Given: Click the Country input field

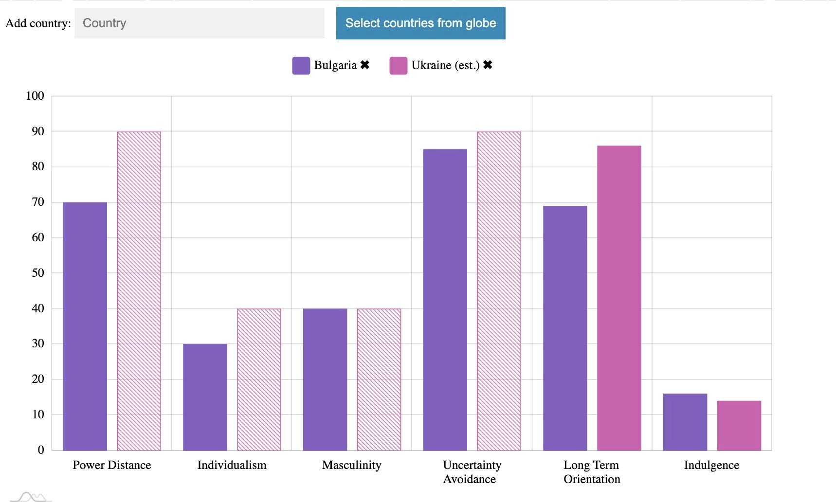Looking at the screenshot, I should tap(199, 23).
